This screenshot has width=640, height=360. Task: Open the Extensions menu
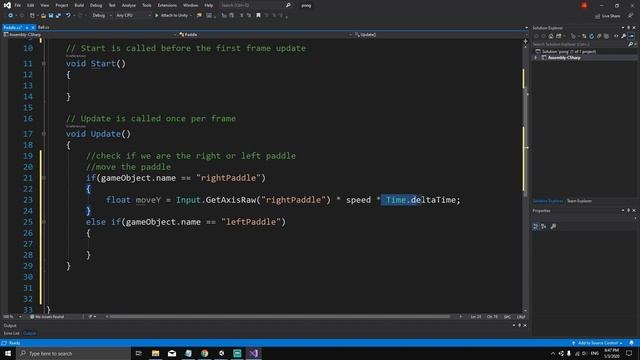(167, 5)
